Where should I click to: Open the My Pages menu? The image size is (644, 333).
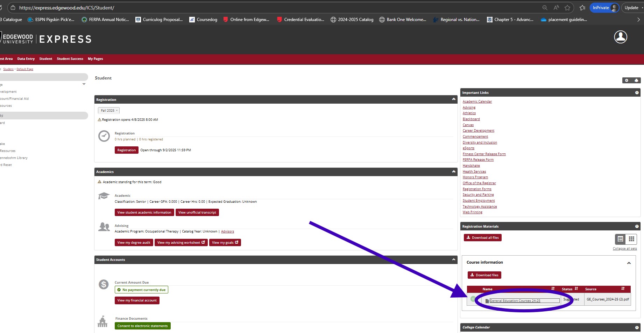coord(95,59)
